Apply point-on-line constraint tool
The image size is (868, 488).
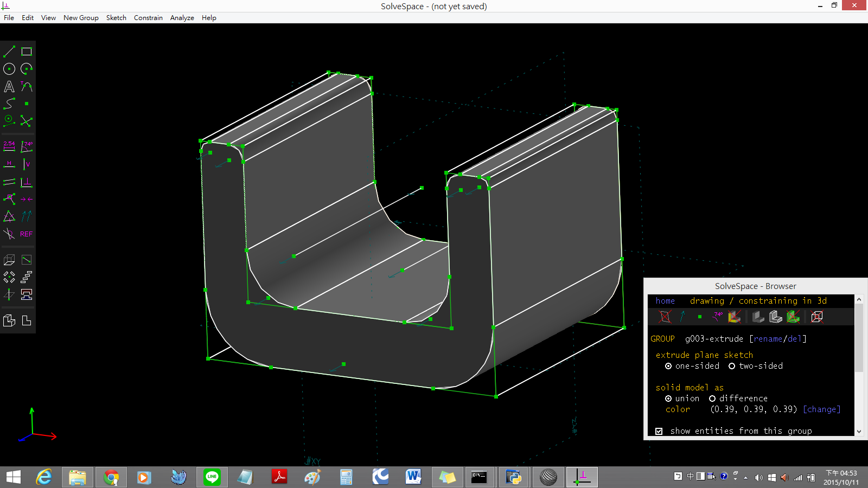(x=9, y=199)
